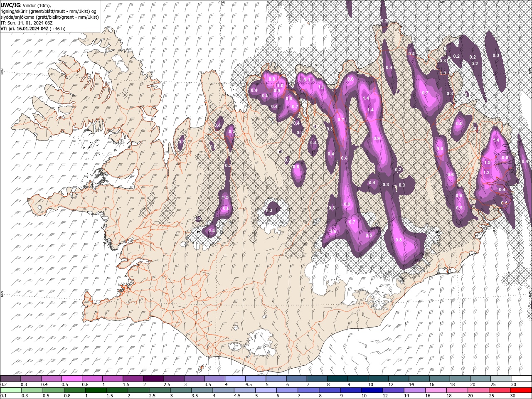Click the title text 'UWC/IG: Vindur (10m),'
Image resolution: width=532 pixels, height=399 pixels.
[26, 5]
